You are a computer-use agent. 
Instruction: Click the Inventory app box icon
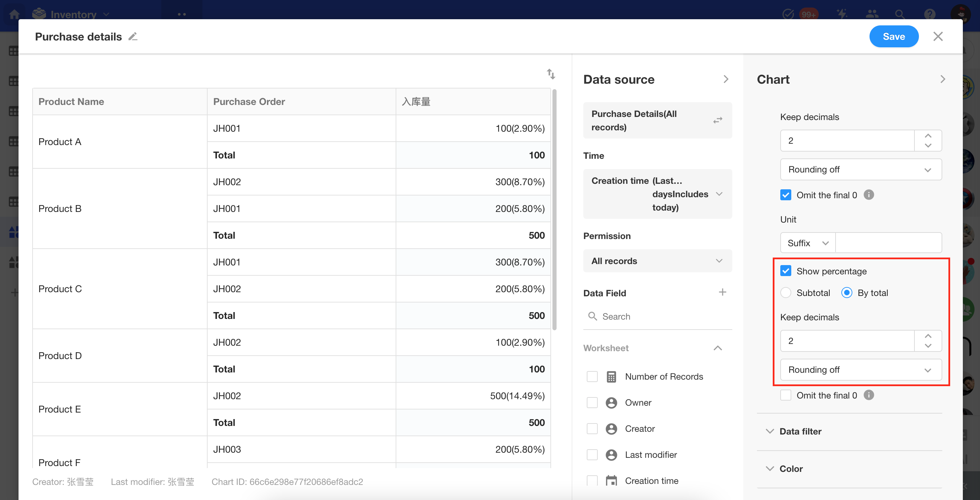(39, 14)
